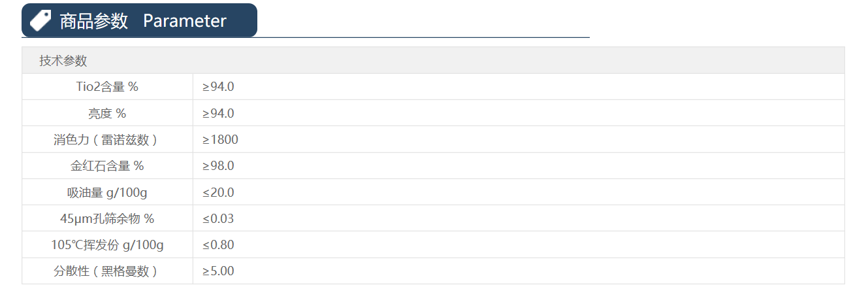Click the 分散性（黑格曼数）label

click(107, 271)
